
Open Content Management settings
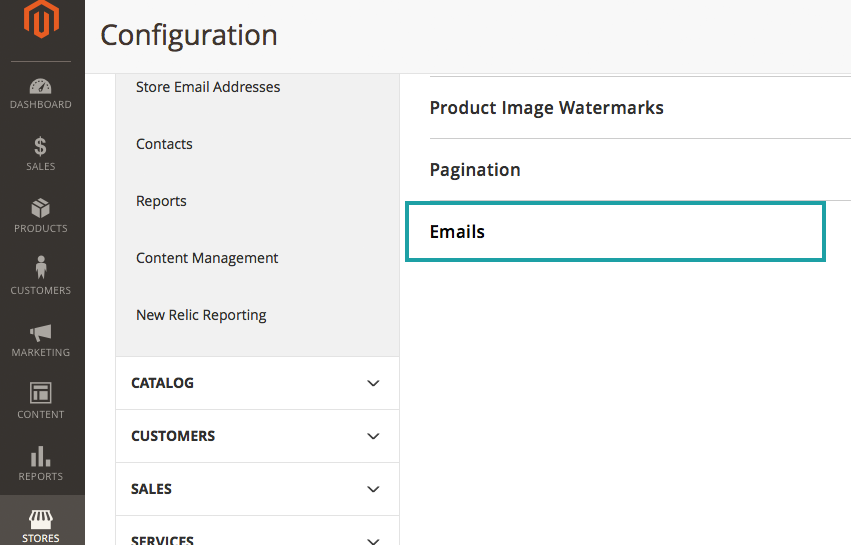pos(207,258)
